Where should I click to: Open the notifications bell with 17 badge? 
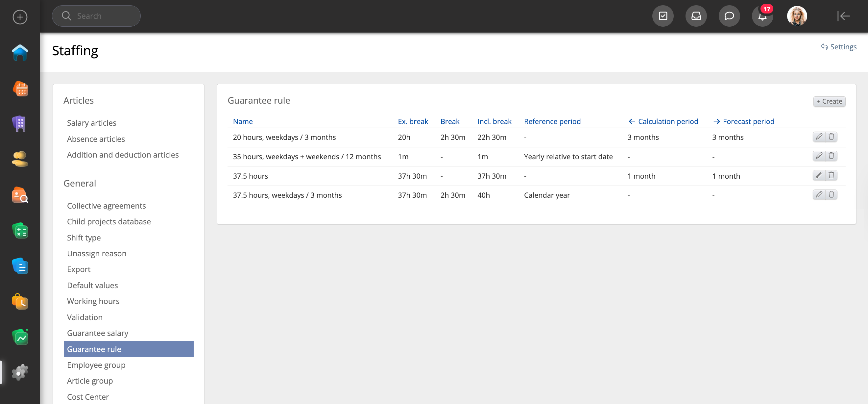tap(762, 16)
